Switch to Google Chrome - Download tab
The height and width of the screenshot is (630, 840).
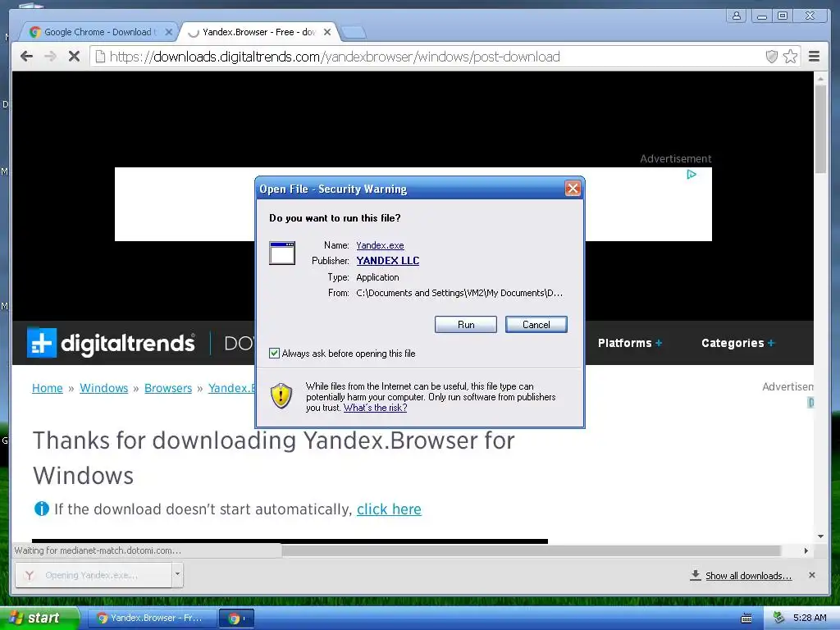click(98, 32)
